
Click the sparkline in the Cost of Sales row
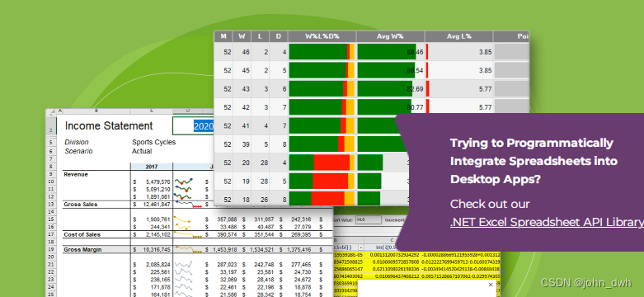click(188, 234)
